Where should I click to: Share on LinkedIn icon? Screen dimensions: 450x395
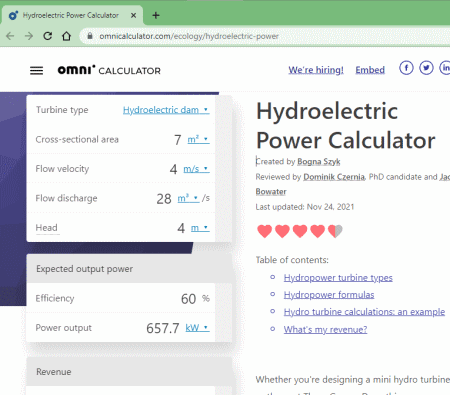point(445,68)
